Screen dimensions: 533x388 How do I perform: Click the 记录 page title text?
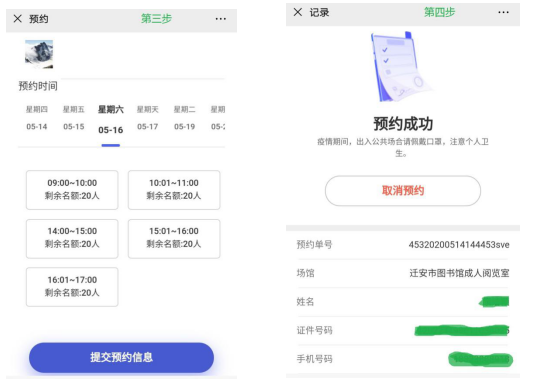point(319,13)
